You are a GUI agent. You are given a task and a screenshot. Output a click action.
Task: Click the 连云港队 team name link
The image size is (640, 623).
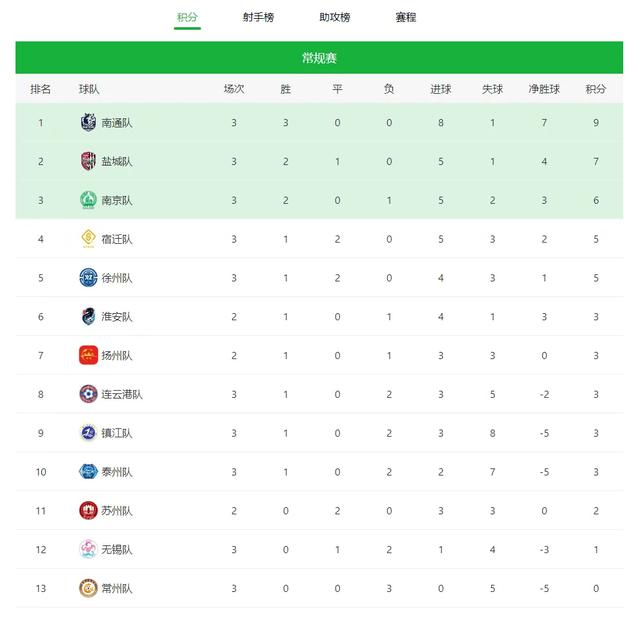coord(122,394)
